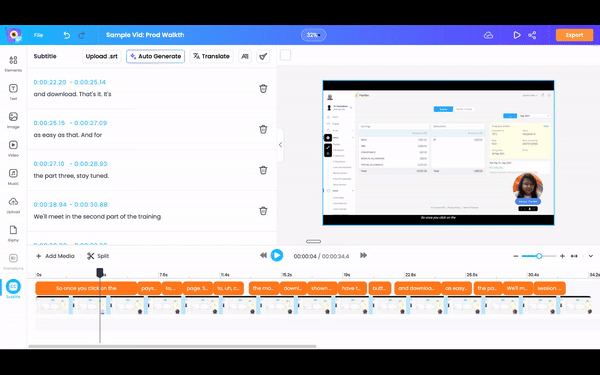
Task: Select the Text tool in the sidebar
Action: coord(13,91)
